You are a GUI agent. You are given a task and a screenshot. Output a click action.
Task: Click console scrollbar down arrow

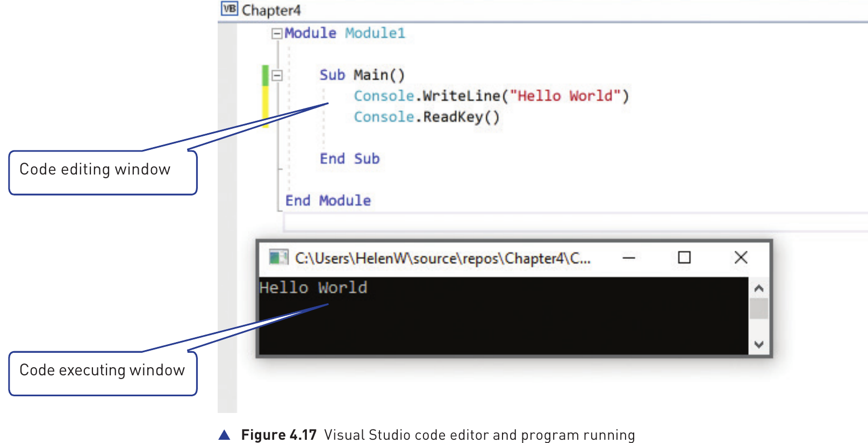[x=759, y=344]
